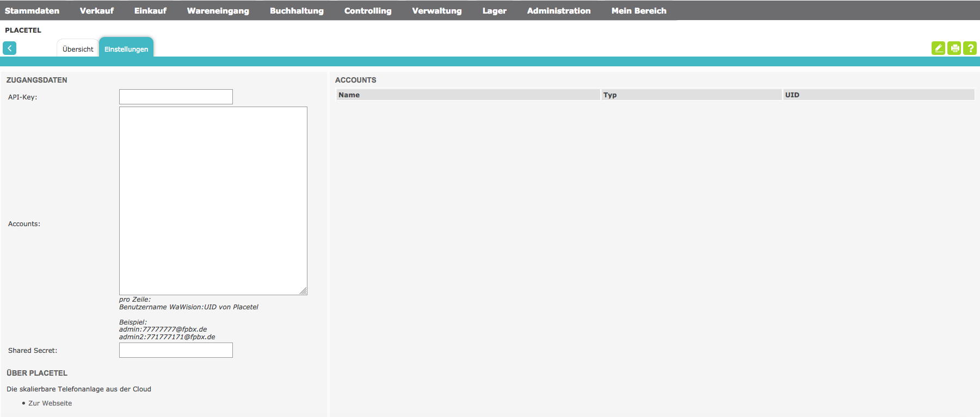The image size is (980, 417).
Task: Open the Mein Bereich menu
Action: [639, 11]
